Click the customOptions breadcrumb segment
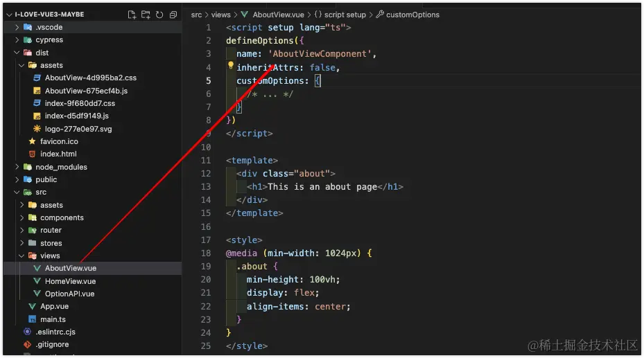This screenshot has width=644, height=358. [408, 15]
